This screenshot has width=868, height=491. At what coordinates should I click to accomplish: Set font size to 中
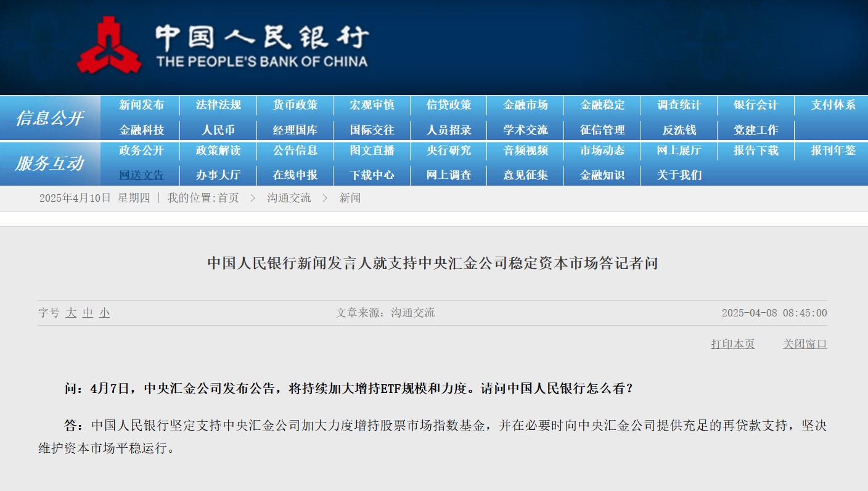pyautogui.click(x=88, y=313)
